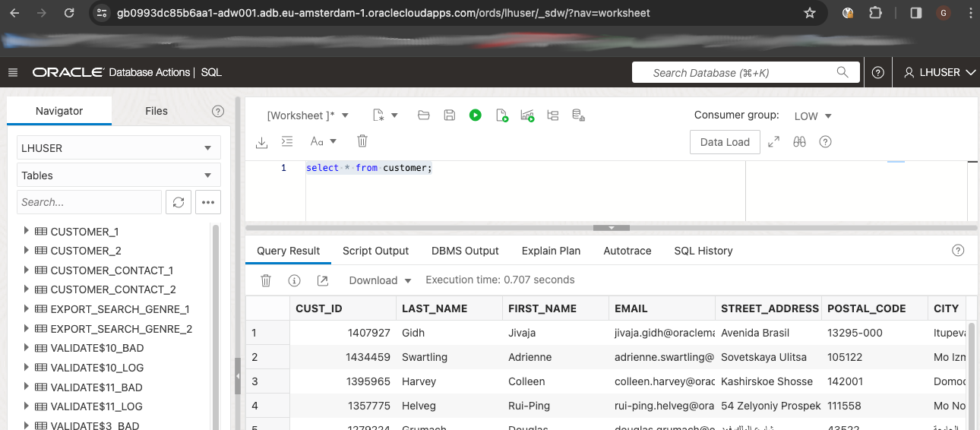
Task: Open the Autotrace results tab
Action: tap(628, 251)
